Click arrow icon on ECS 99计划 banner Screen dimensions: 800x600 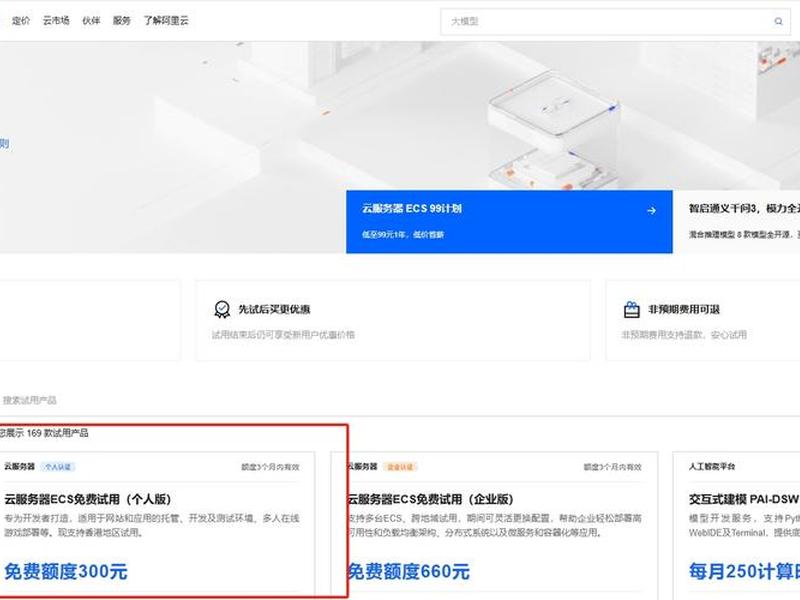pyautogui.click(x=651, y=210)
